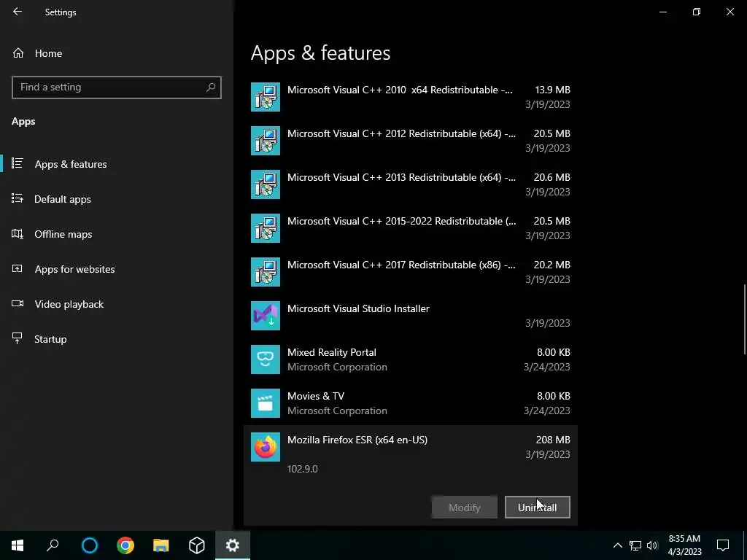Open the volume control tray icon
The image size is (747, 560).
point(652,545)
